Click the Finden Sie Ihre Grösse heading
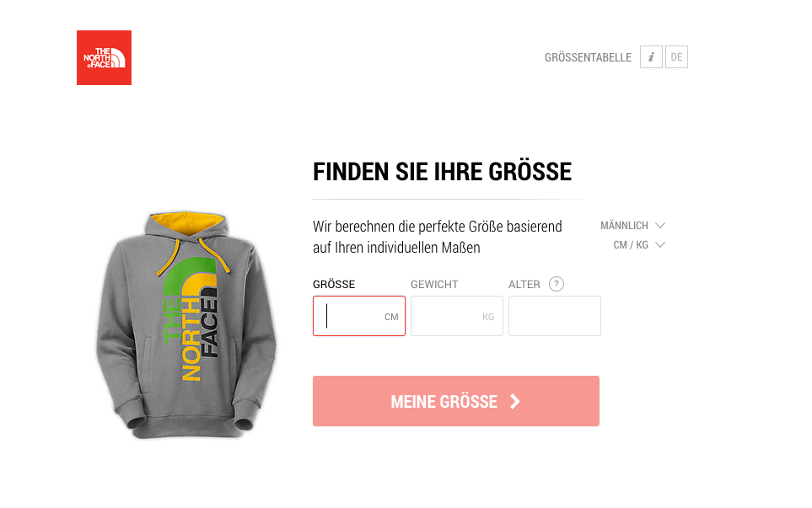Image resolution: width=812 pixels, height=508 pixels. pyautogui.click(x=442, y=172)
